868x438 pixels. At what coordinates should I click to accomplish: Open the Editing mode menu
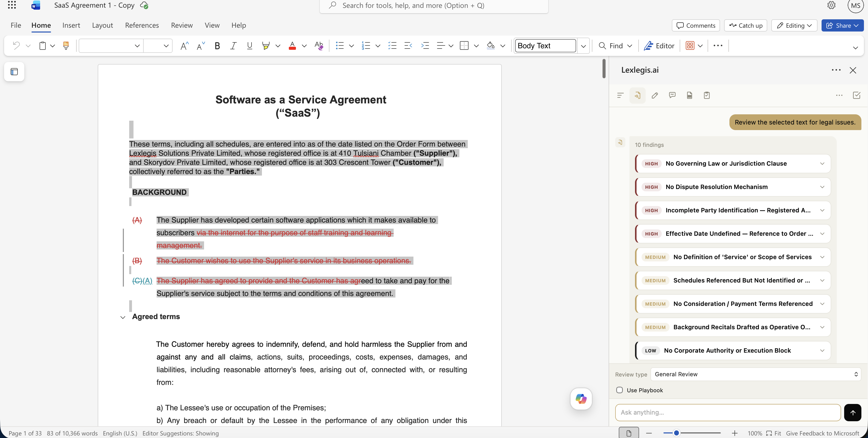click(794, 26)
